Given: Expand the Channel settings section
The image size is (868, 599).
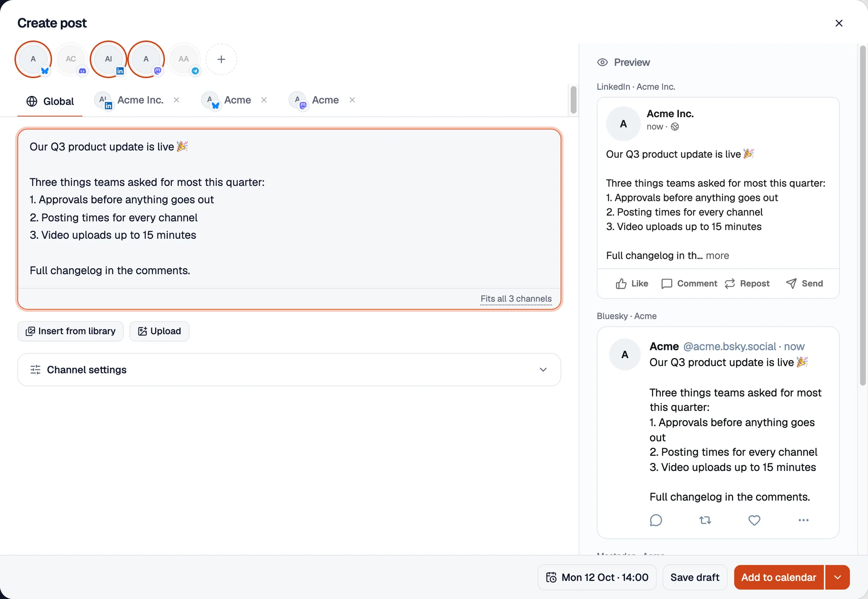Looking at the screenshot, I should tap(289, 370).
